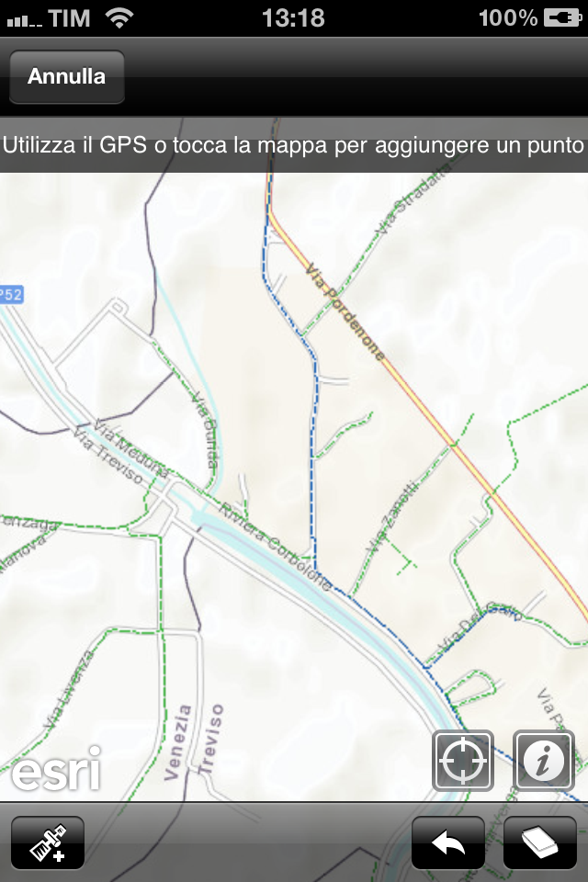Image resolution: width=588 pixels, height=882 pixels.
Task: Tap the Wi-Fi status icon
Action: [x=119, y=18]
